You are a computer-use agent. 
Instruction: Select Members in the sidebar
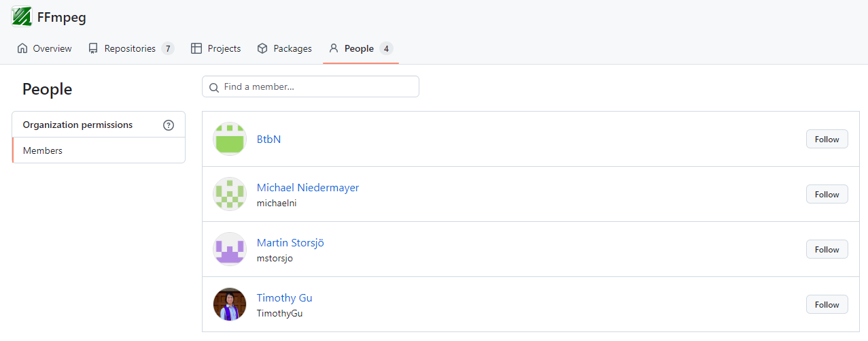(43, 150)
